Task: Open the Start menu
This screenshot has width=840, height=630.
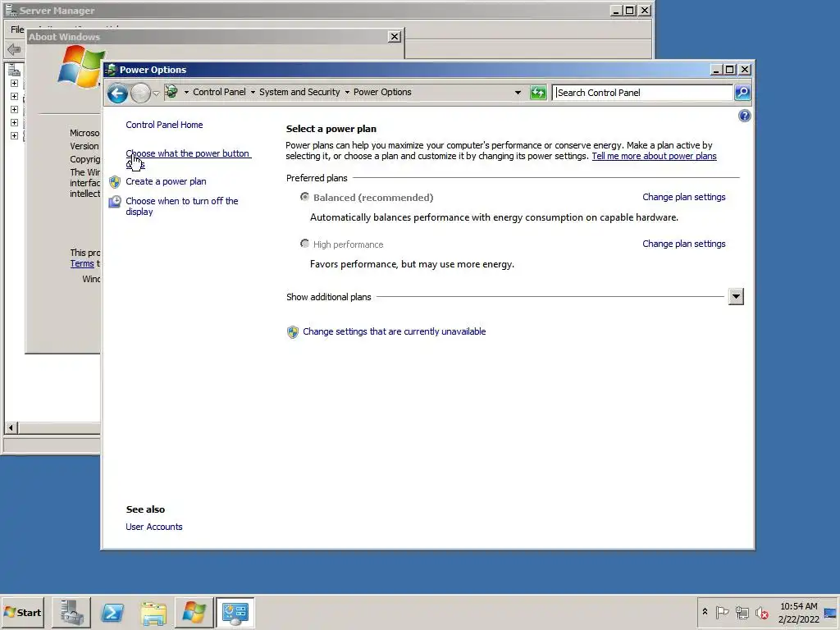Action: [22, 612]
